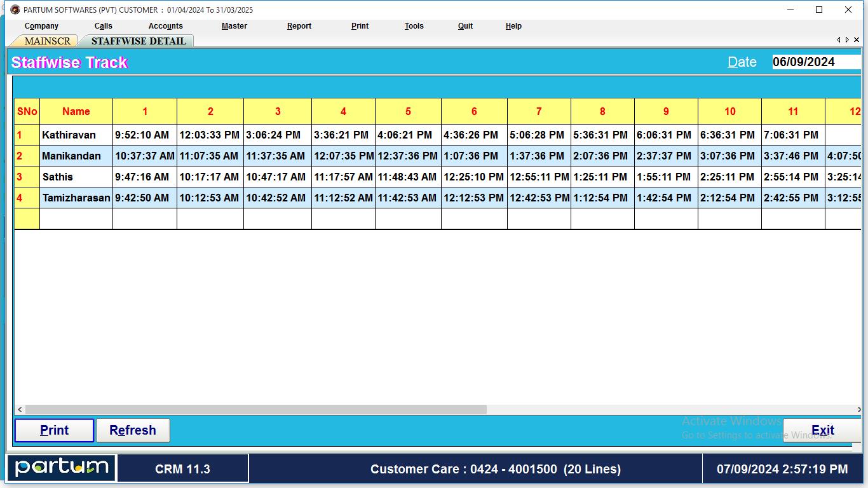This screenshot has height=488, width=868.
Task: Click cell 3:06:24 PM
Action: (278, 135)
